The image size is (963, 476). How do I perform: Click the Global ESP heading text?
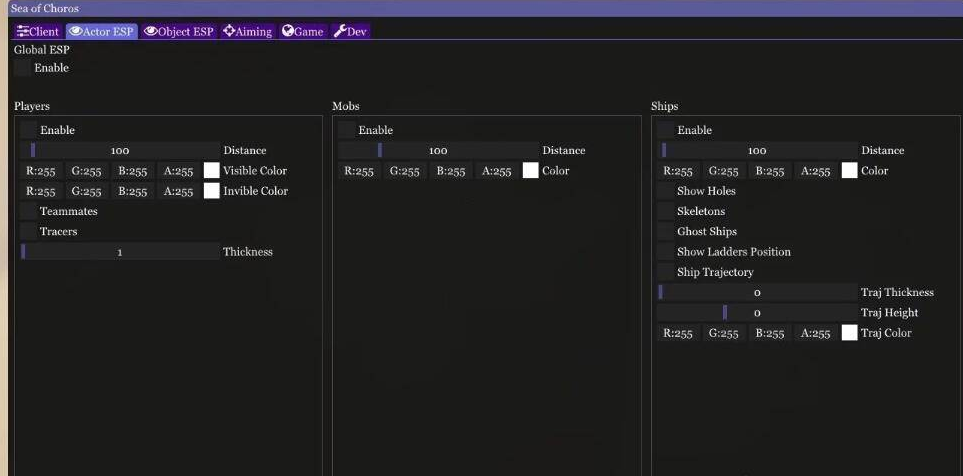coord(42,50)
